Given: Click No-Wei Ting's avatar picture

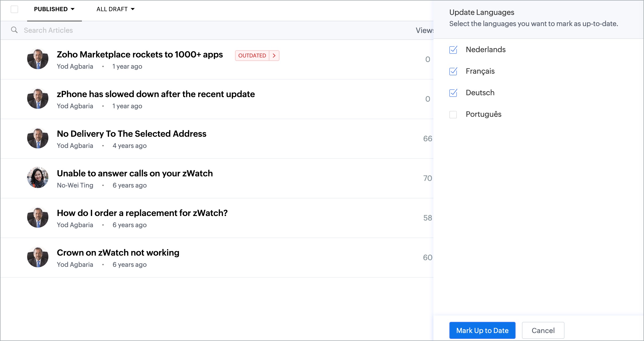Looking at the screenshot, I should [38, 178].
